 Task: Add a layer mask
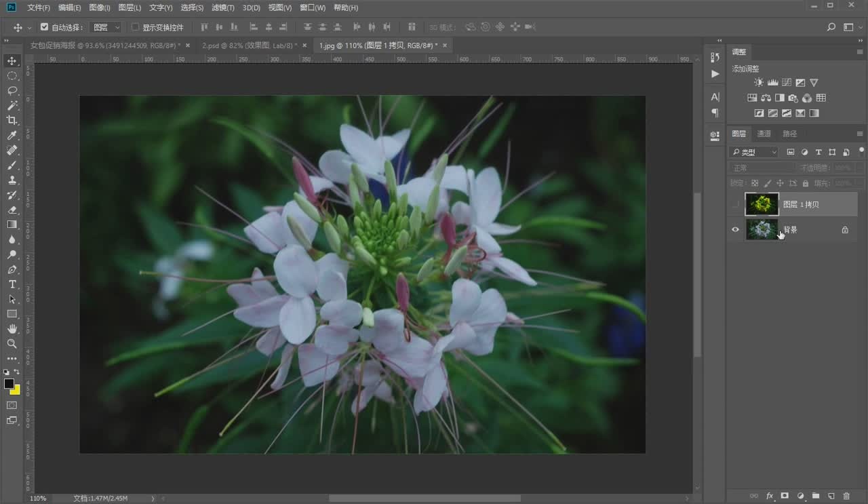point(785,496)
